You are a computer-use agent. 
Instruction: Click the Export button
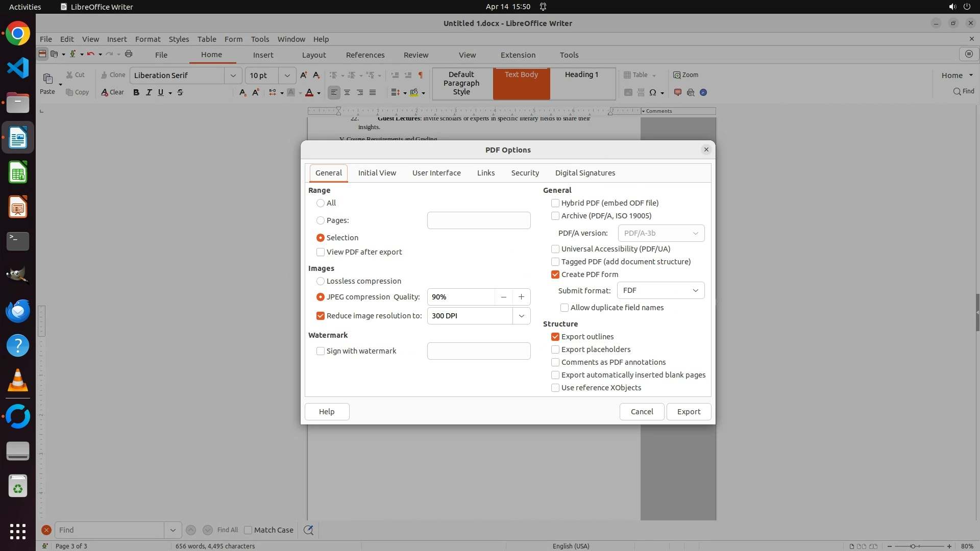[x=688, y=412]
